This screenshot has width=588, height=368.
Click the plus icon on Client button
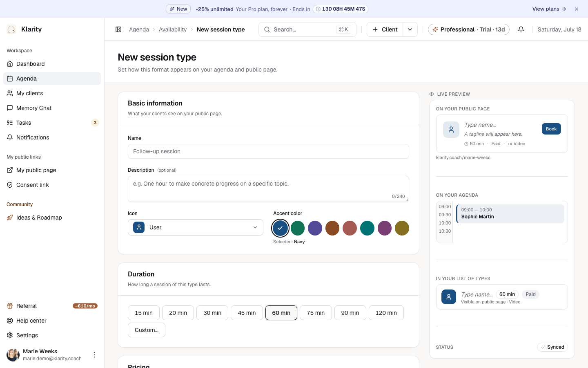click(375, 29)
